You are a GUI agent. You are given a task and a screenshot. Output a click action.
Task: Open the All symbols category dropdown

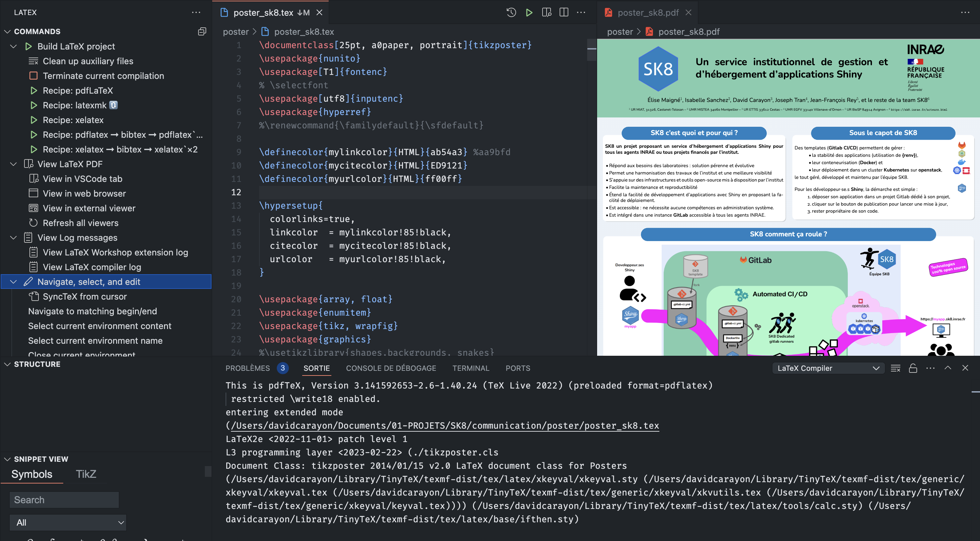[68, 522]
